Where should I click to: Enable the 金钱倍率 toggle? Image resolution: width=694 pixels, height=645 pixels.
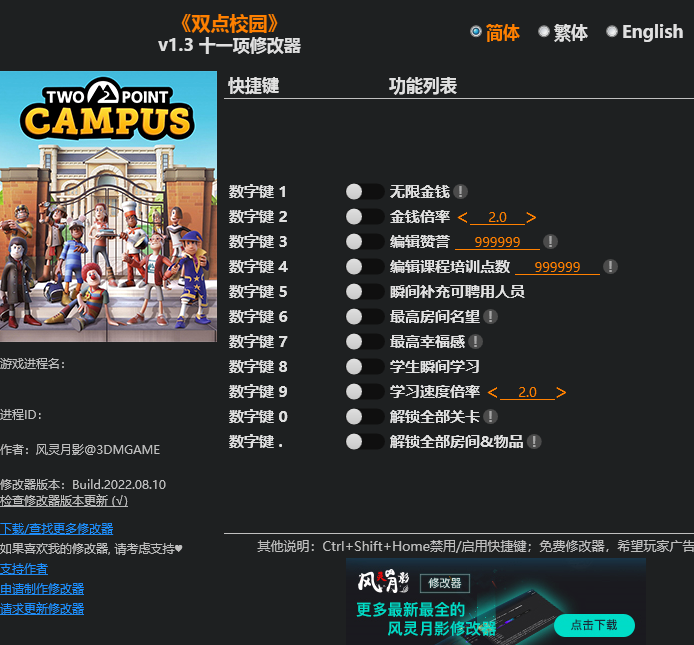[365, 217]
